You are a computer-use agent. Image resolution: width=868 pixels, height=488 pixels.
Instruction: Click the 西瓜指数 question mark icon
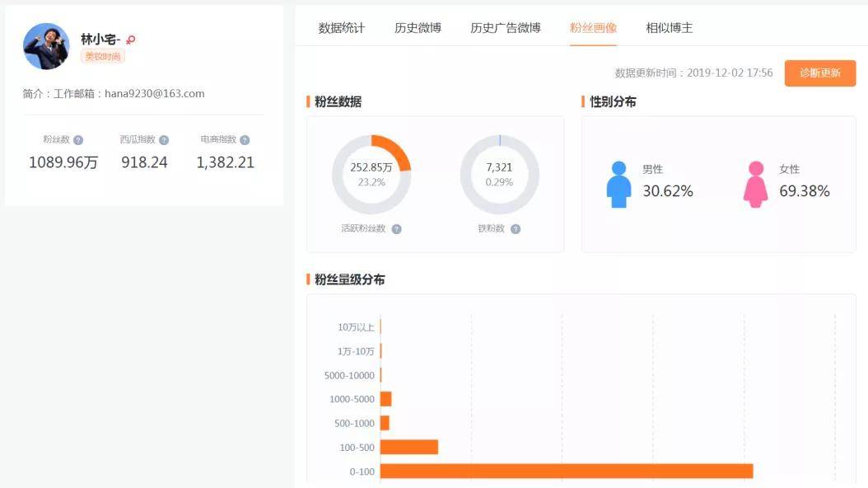click(165, 138)
